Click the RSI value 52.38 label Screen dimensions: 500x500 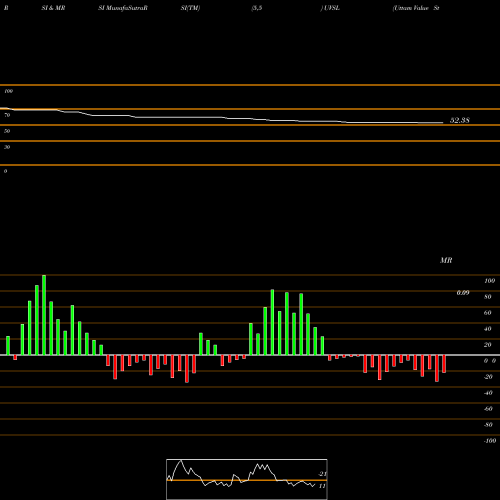pos(460,120)
